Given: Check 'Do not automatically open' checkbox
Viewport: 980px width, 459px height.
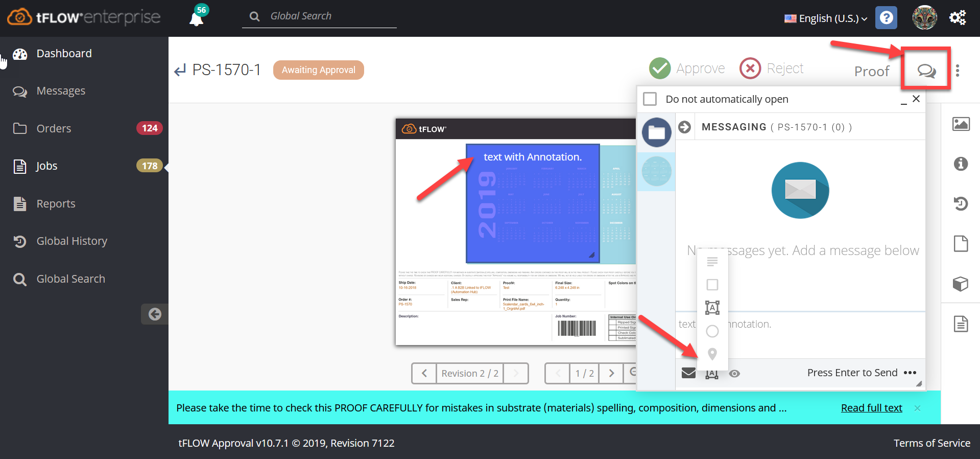Looking at the screenshot, I should (x=650, y=99).
